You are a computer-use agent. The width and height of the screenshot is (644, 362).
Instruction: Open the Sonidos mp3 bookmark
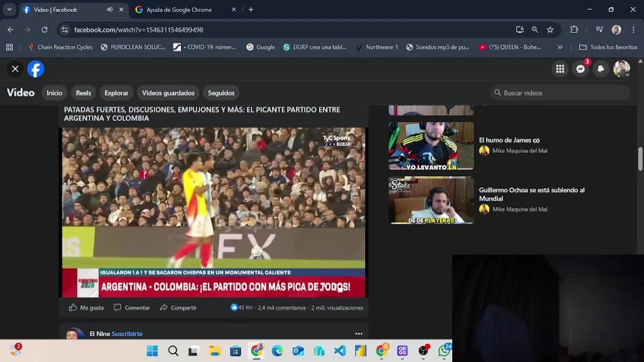click(x=437, y=47)
